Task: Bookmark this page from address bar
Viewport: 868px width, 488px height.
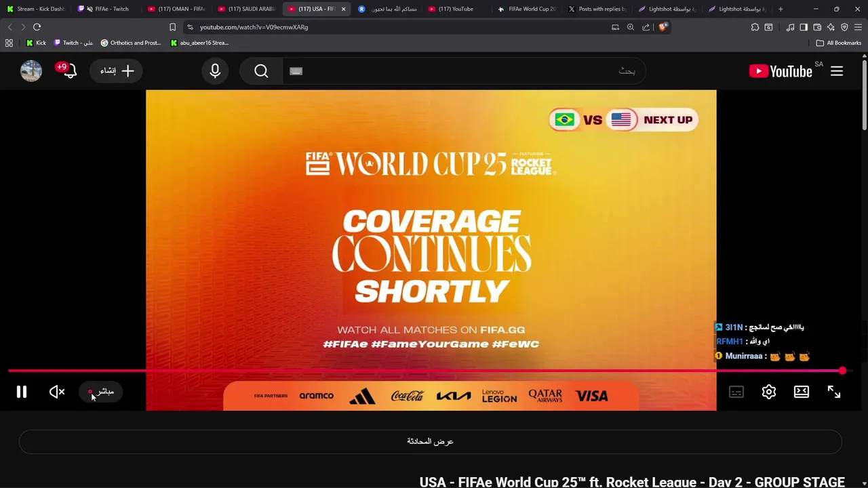Action: [x=172, y=27]
